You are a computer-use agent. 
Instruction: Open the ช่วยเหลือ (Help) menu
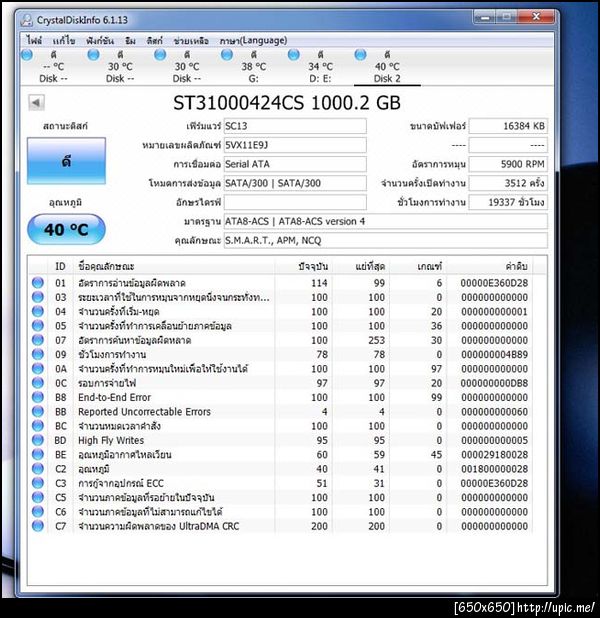tap(191, 41)
